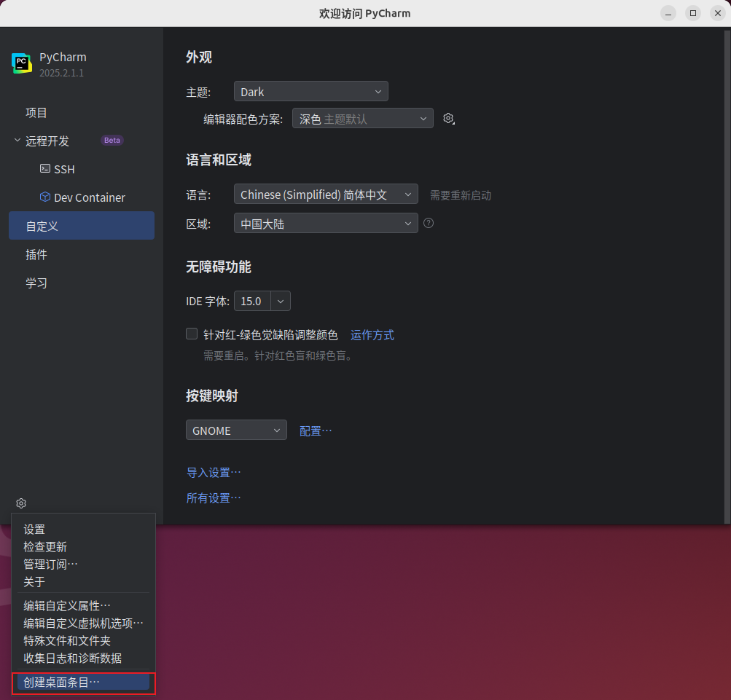Toggle red-green color deficiency checkbox

192,334
